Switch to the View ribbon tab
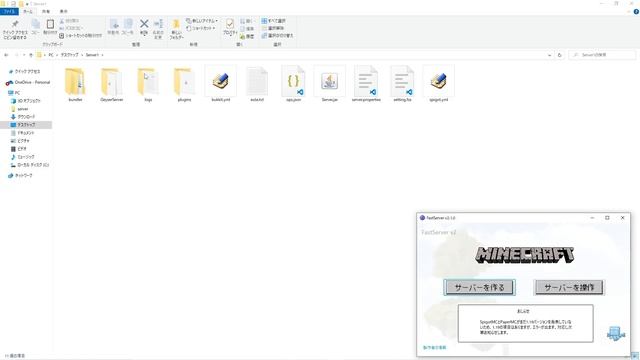The height and width of the screenshot is (360, 640). coord(63,11)
